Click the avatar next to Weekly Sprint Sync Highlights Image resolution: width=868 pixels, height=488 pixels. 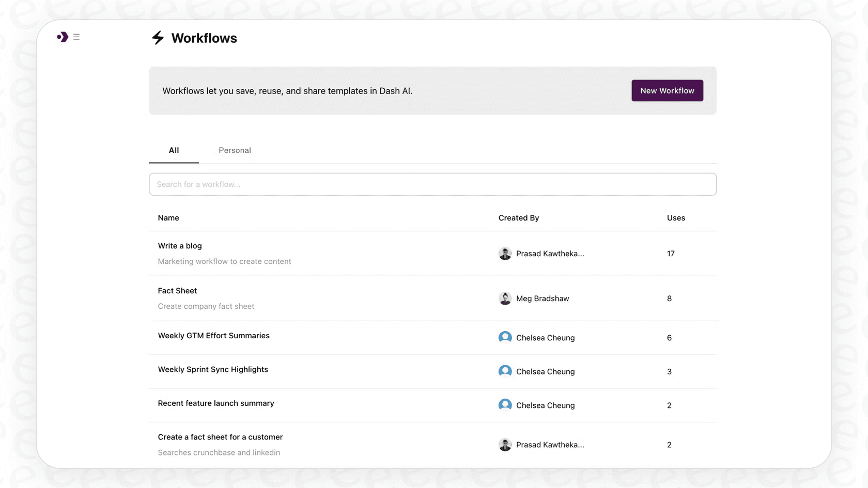click(505, 371)
